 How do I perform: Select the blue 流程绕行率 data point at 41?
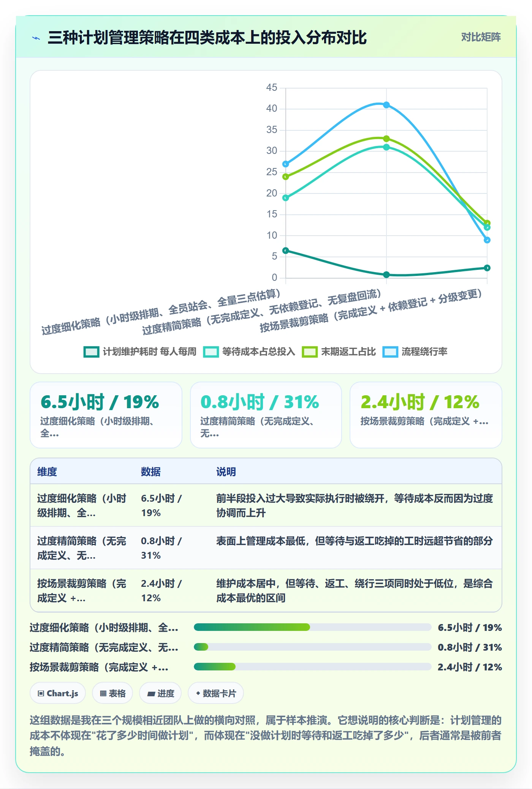[x=386, y=105]
